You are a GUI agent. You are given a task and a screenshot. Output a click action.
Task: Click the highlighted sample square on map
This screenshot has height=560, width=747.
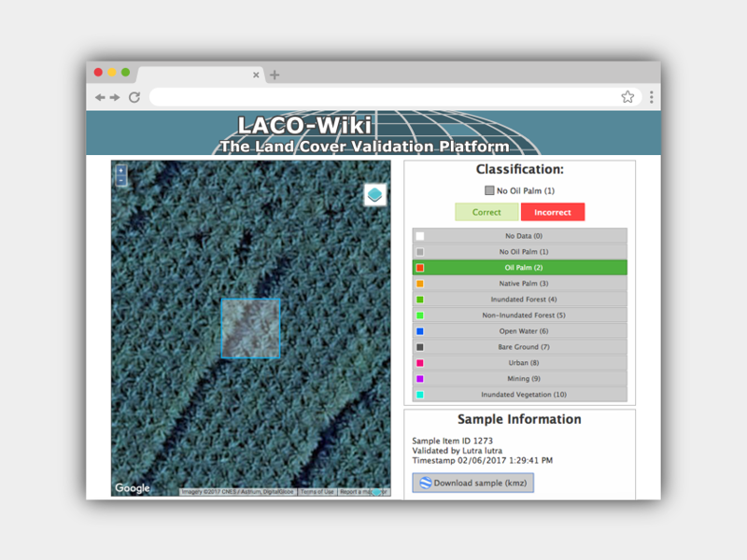click(250, 329)
